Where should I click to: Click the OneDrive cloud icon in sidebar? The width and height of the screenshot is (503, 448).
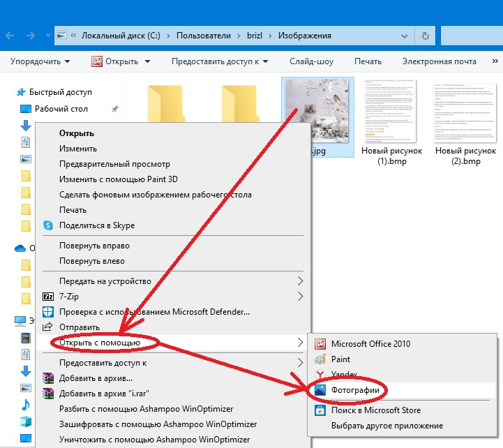point(20,248)
